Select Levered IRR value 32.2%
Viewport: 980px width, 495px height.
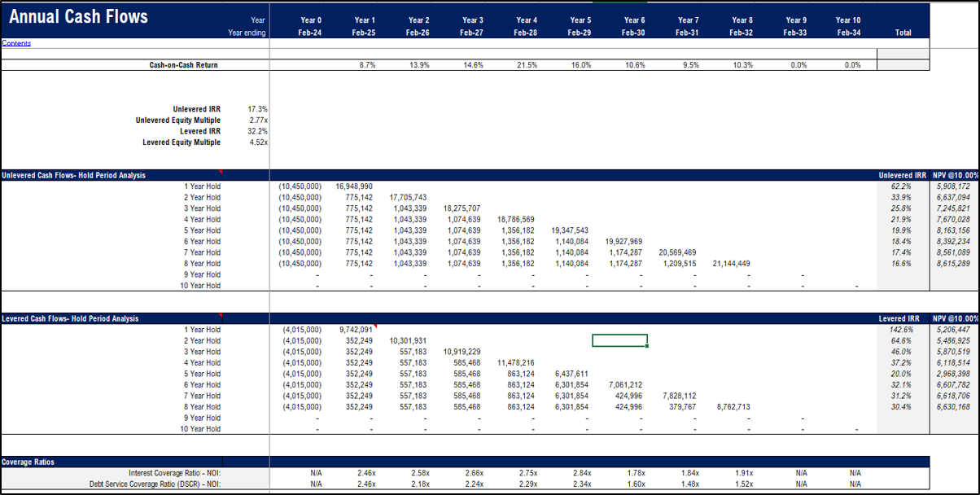258,131
